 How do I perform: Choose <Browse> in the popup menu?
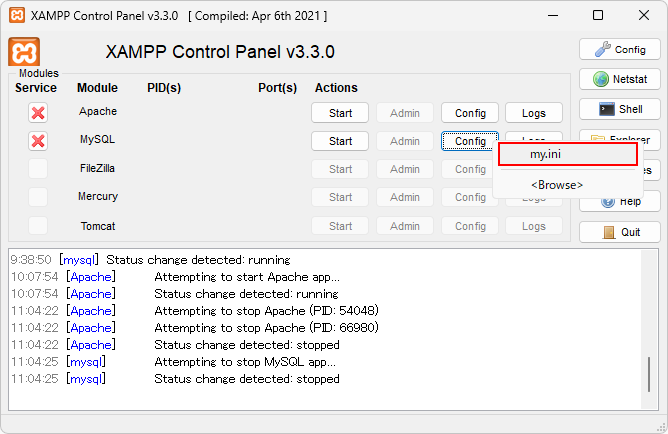tap(557, 185)
